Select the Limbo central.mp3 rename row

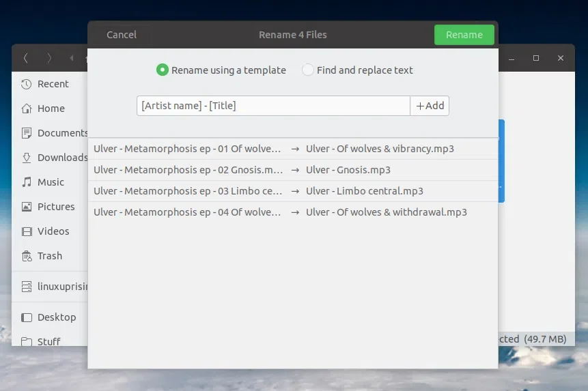click(292, 191)
